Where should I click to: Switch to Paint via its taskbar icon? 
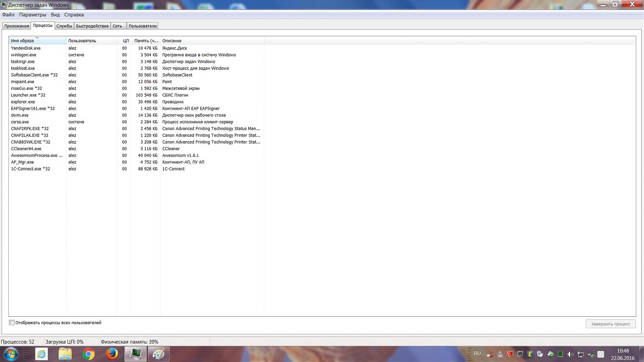tap(159, 354)
